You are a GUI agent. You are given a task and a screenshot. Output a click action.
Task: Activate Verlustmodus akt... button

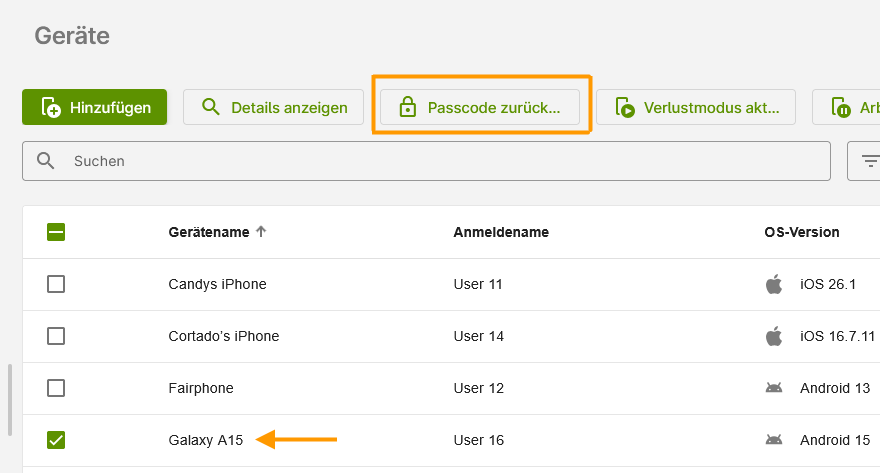pos(696,107)
